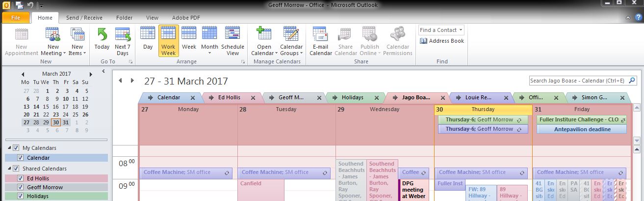Open the New Items menu
The height and width of the screenshot is (201, 644).
(77, 42)
